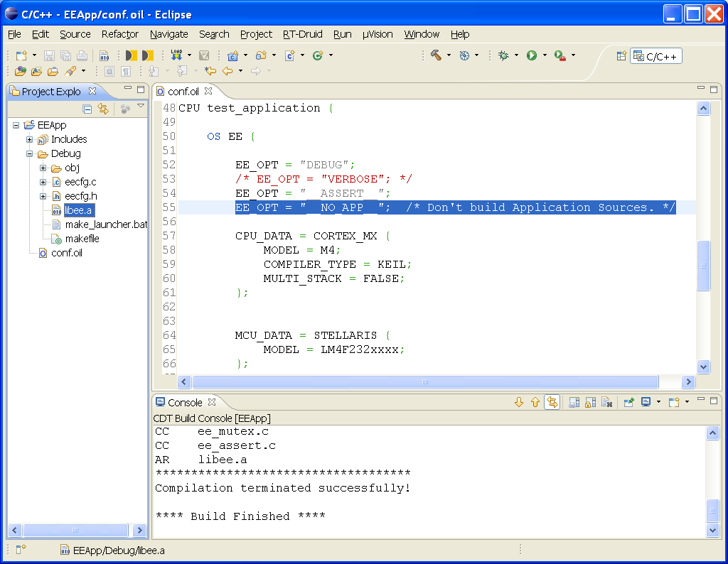
Task: Click the Open Perspective icon
Action: [x=621, y=56]
